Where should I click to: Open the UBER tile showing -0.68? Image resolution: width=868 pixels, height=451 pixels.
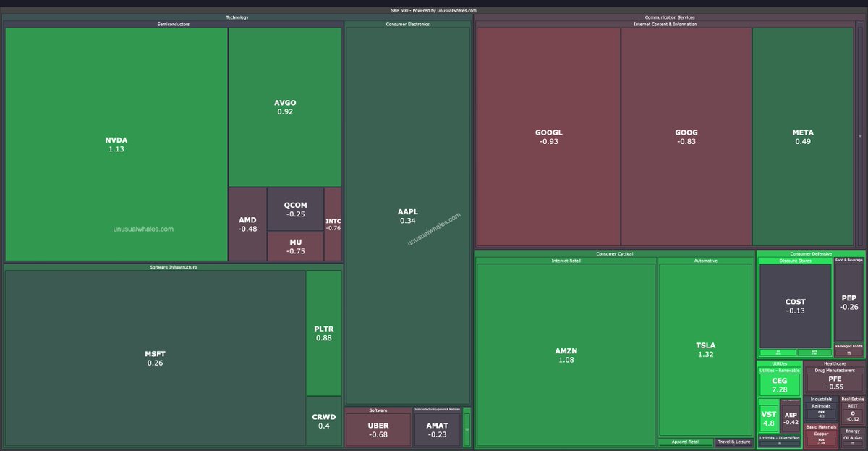point(378,430)
